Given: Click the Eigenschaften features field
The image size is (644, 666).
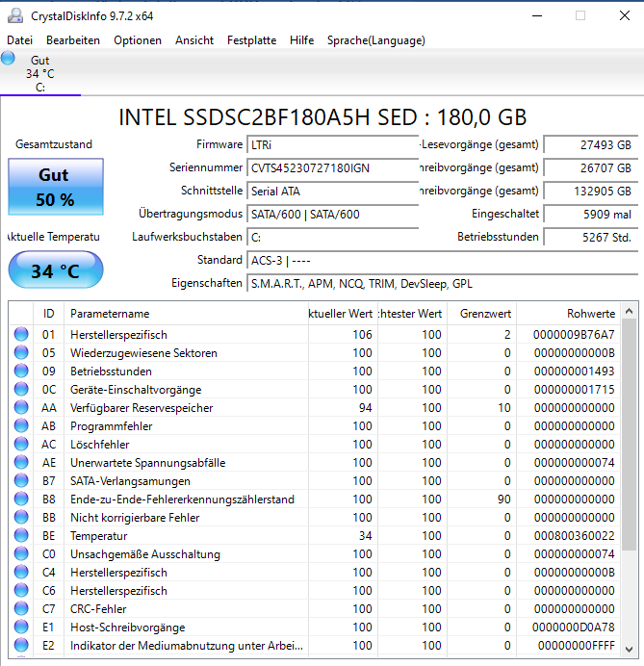Looking at the screenshot, I should point(443,283).
